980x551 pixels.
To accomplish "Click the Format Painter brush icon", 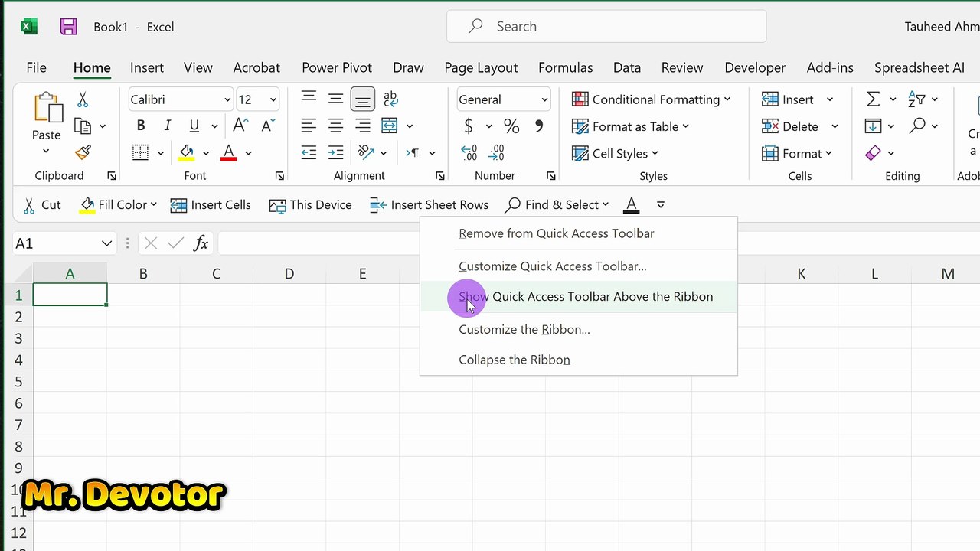I will pos(83,153).
